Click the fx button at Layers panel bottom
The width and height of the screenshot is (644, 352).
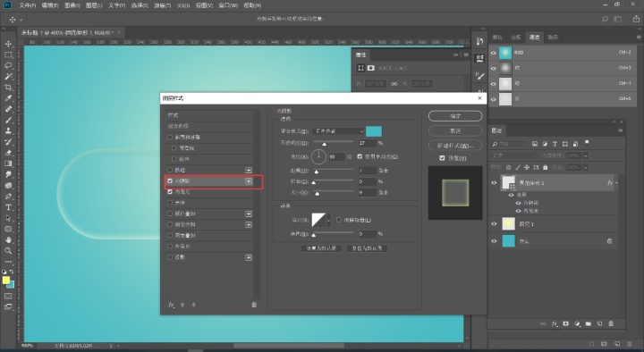[x=555, y=323]
